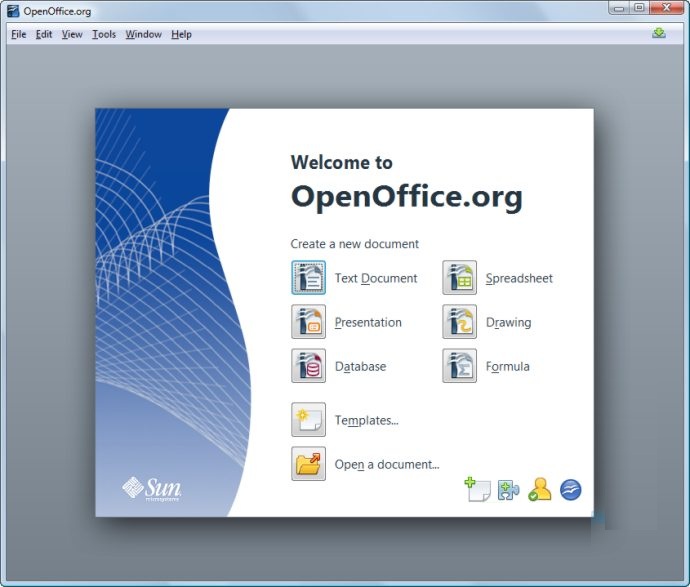Viewport: 690px width, 587px height.
Task: Click the add extensions puzzle icon
Action: click(508, 490)
